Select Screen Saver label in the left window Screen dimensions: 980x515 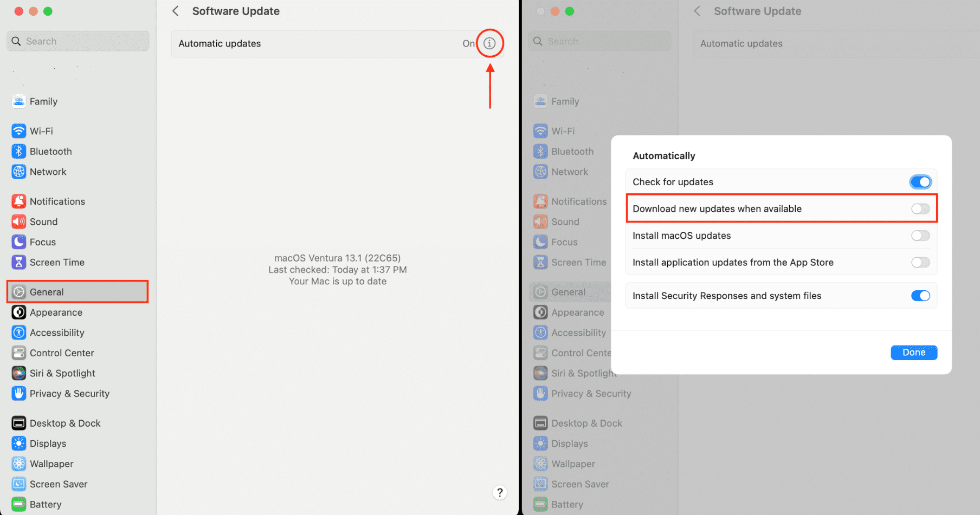[x=59, y=484]
